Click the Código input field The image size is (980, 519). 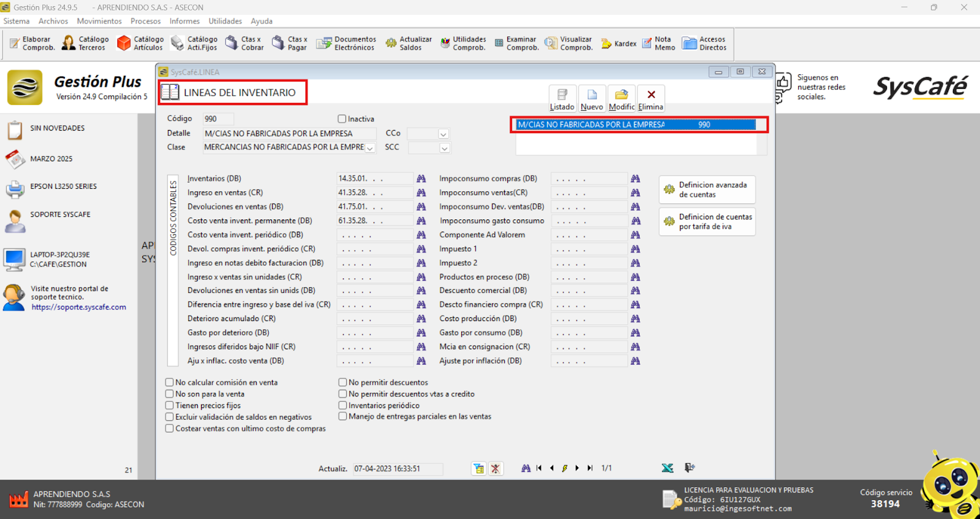pos(217,119)
